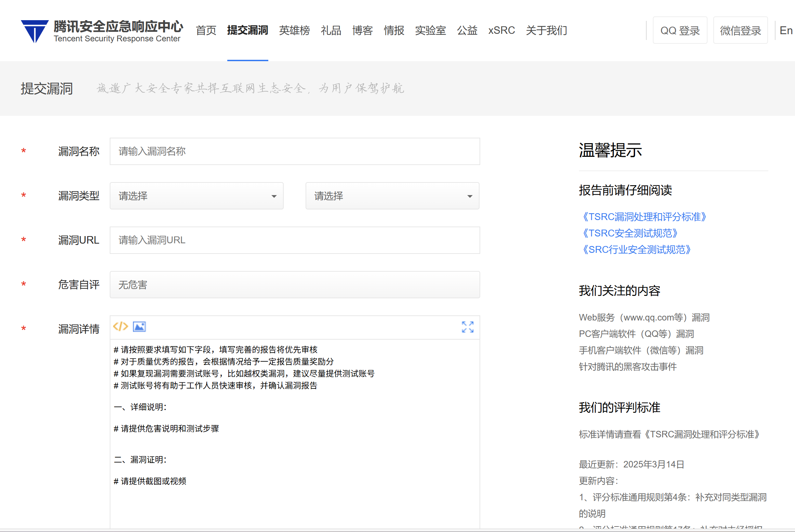Viewport: 795px width, 532px height.
Task: Click the 微信登录 button
Action: pos(740,30)
